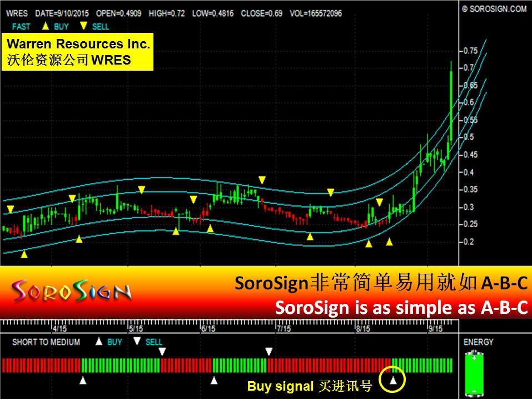Click the Warren Resources Inc. title box
This screenshot has width=532, height=399.
tap(78, 52)
